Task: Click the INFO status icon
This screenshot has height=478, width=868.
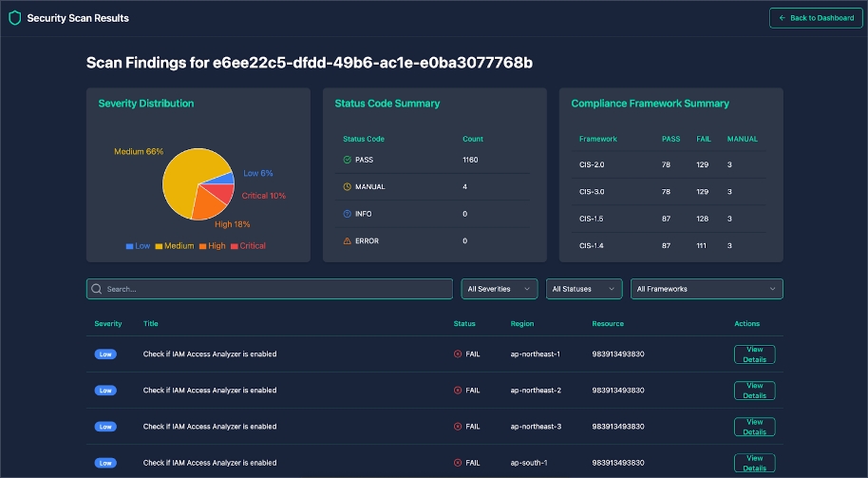Action: tap(348, 214)
